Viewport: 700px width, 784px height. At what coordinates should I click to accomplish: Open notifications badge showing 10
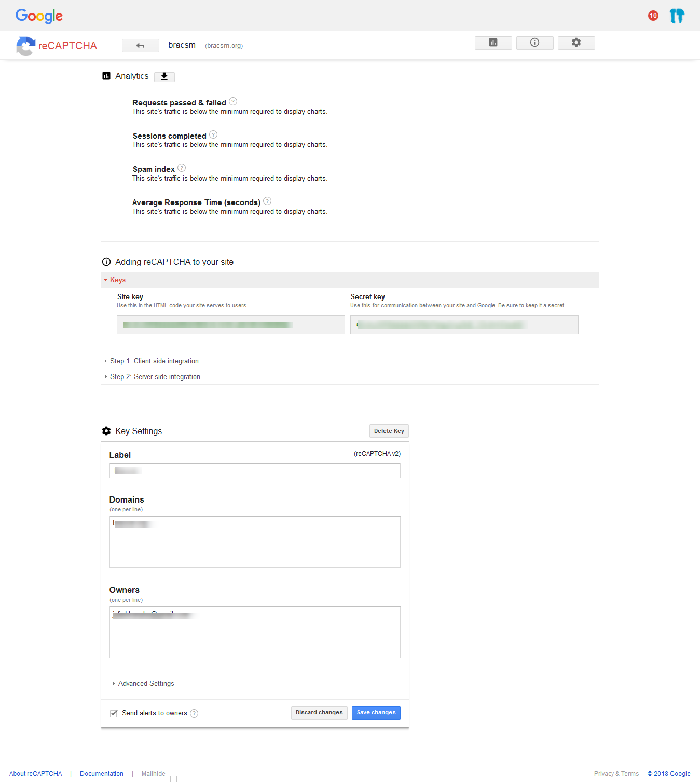pos(653,16)
